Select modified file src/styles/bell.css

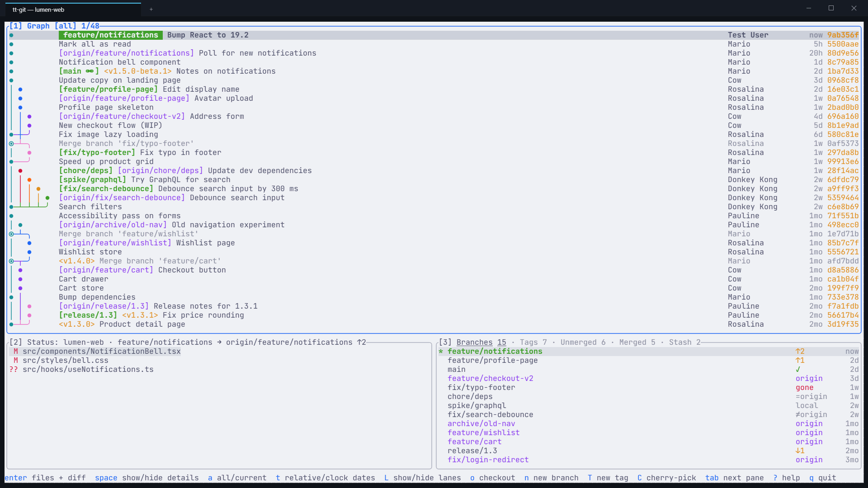[x=59, y=360]
